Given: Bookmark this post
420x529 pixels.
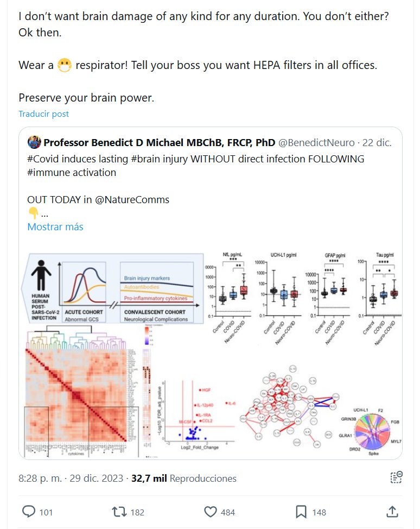Looking at the screenshot, I should point(301,511).
